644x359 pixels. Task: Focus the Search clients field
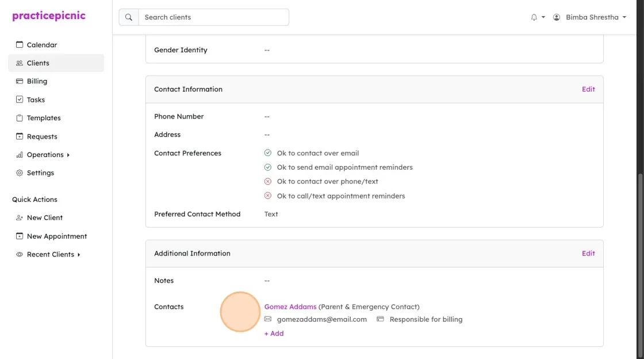click(213, 17)
